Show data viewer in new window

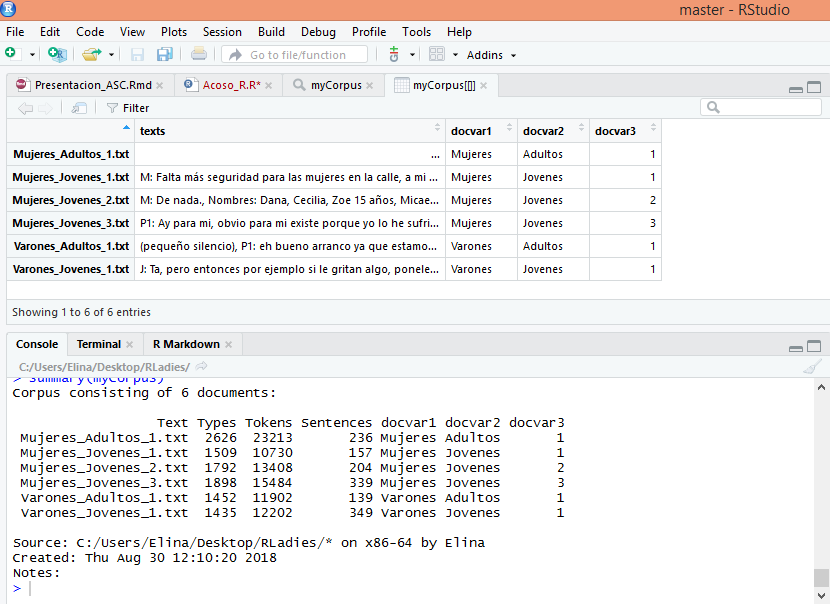tap(79, 108)
